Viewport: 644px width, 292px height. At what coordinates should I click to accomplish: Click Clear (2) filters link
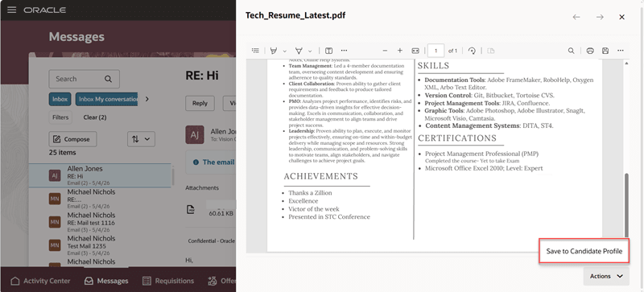point(95,117)
